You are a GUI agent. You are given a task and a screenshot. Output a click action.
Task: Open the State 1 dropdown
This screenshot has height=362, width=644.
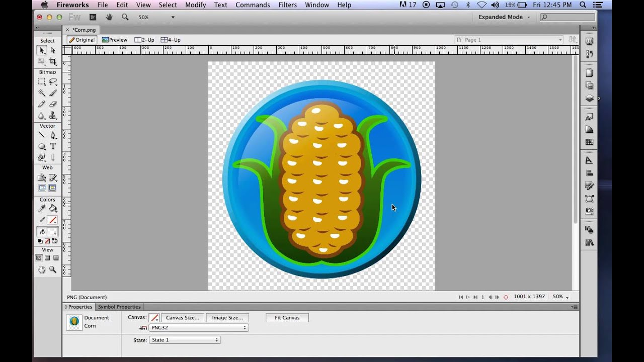coord(185,340)
